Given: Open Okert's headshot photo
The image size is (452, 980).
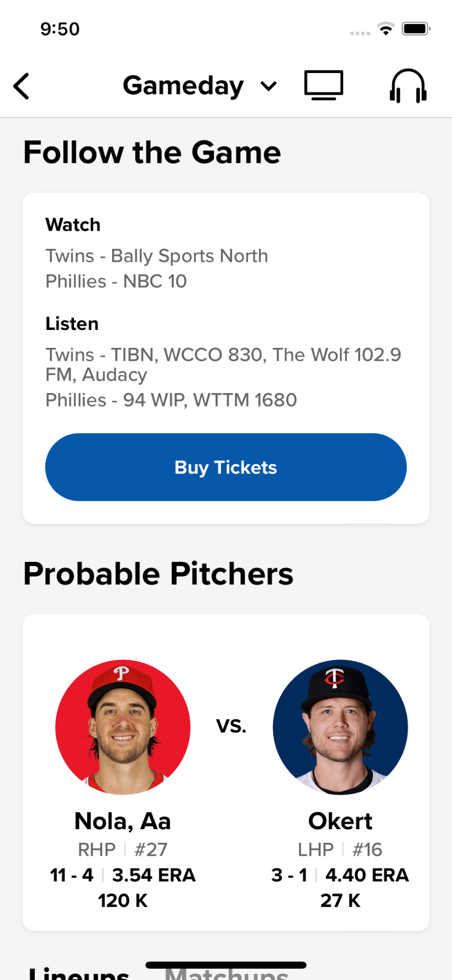Looking at the screenshot, I should [x=340, y=727].
